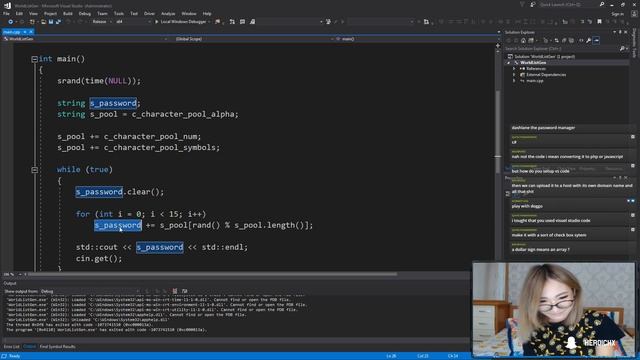
Task: Click Clear All icon in Output toolbar
Action: pyautogui.click(x=175, y=291)
